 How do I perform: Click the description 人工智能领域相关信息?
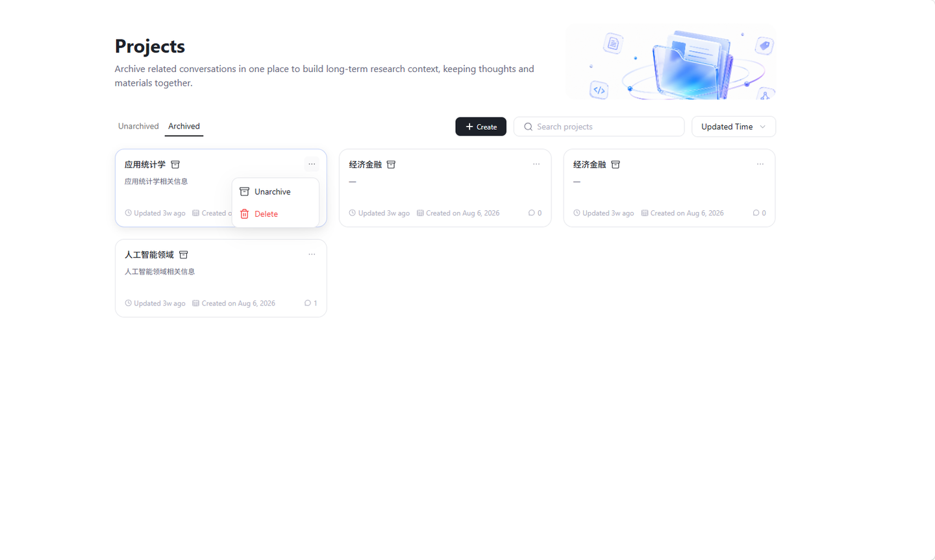click(x=160, y=272)
